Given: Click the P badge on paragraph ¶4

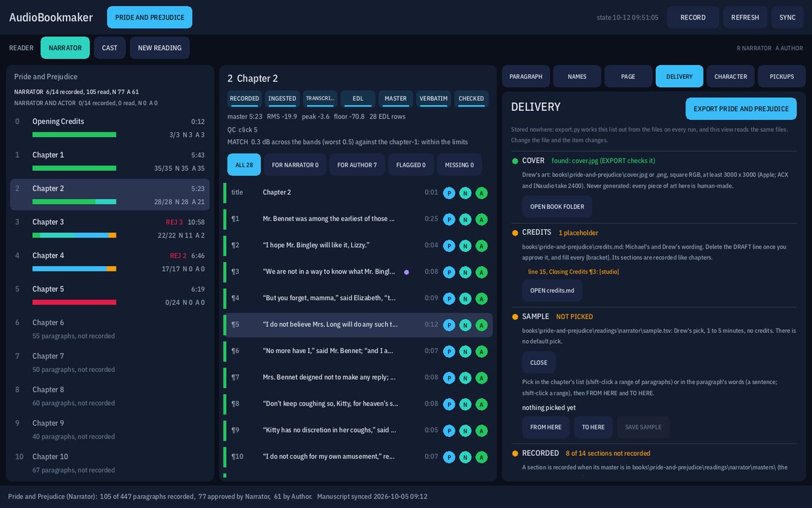Looking at the screenshot, I should click(449, 299).
